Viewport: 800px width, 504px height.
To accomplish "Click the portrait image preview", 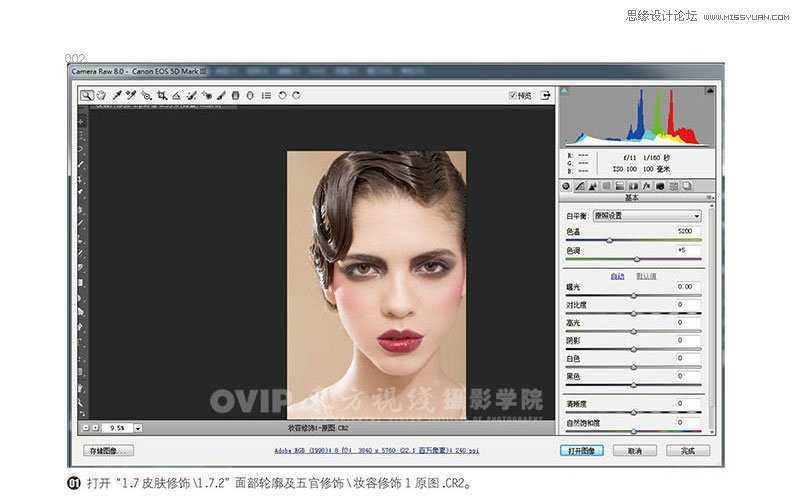I will click(377, 285).
